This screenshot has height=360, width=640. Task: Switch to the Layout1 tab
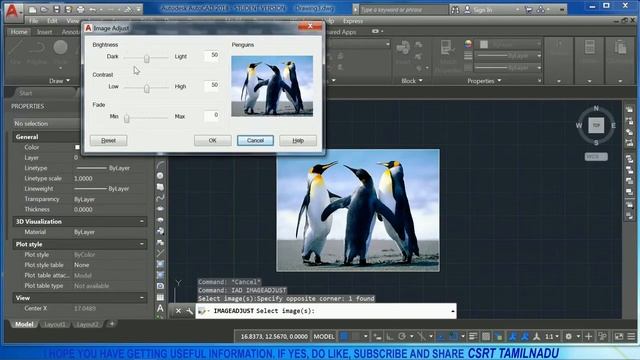[x=54, y=324]
